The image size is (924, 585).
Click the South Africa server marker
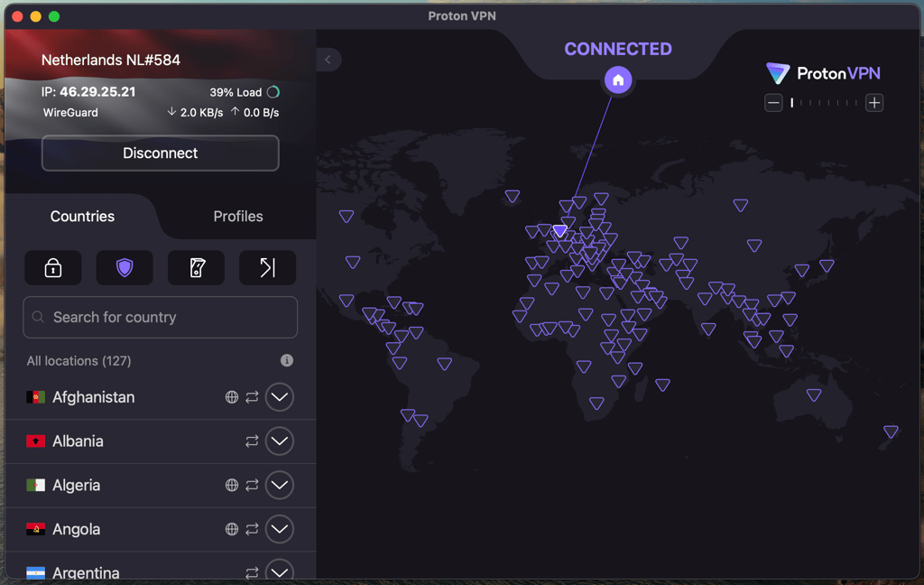596,404
